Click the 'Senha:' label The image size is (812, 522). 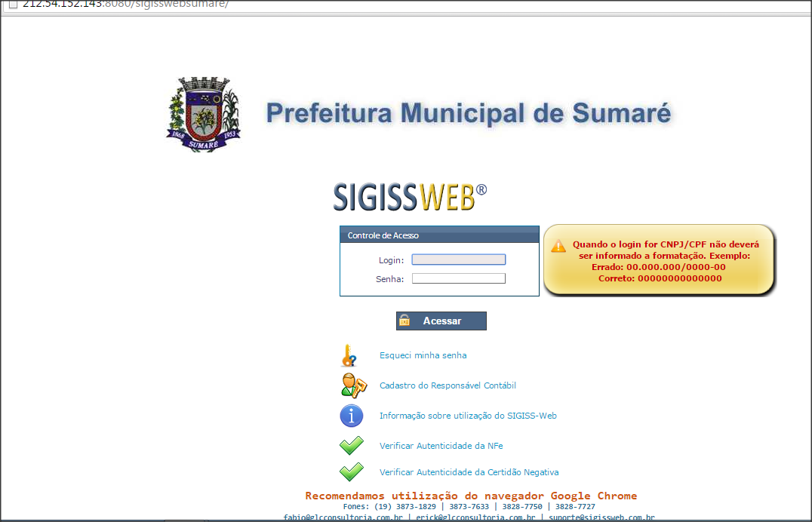tap(389, 279)
